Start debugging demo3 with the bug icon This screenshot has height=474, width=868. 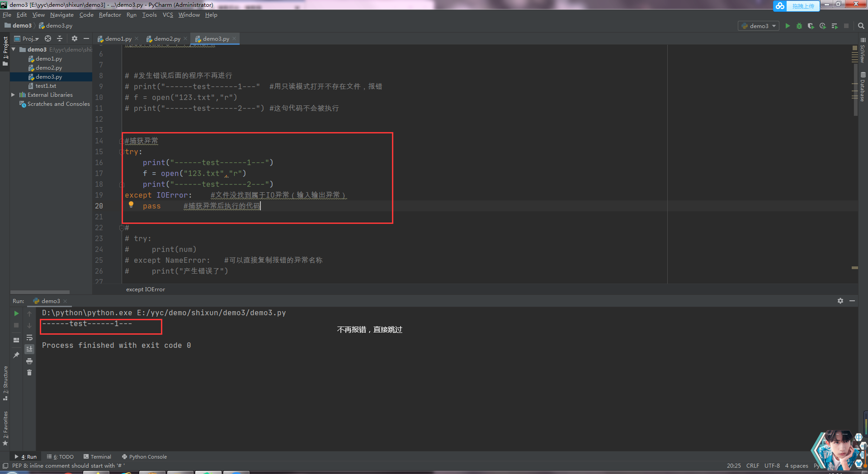[799, 26]
